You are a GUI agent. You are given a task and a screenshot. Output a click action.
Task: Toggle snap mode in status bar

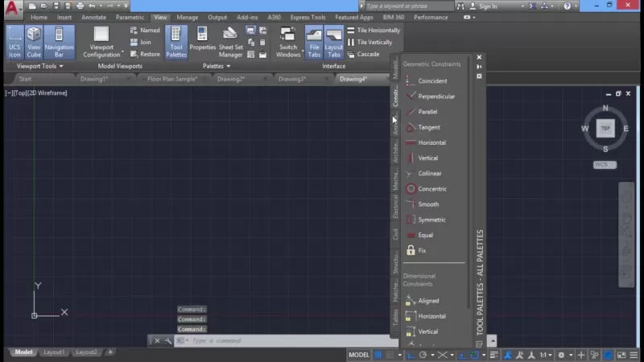click(390, 355)
